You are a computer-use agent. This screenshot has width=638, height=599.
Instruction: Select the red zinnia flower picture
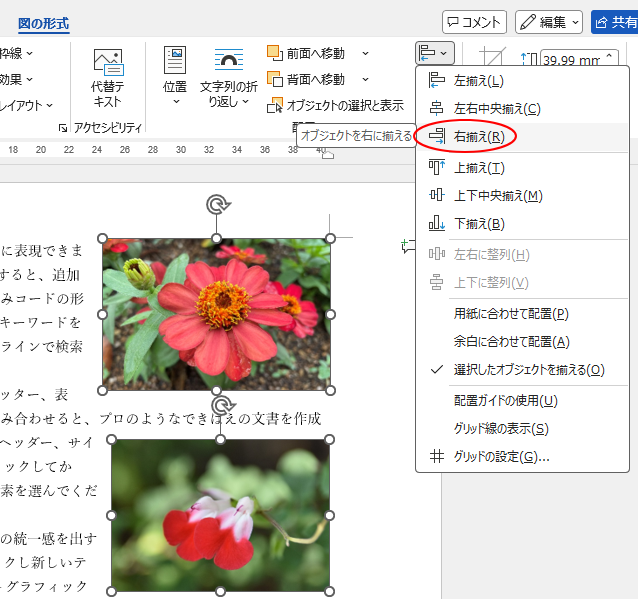coord(216,314)
